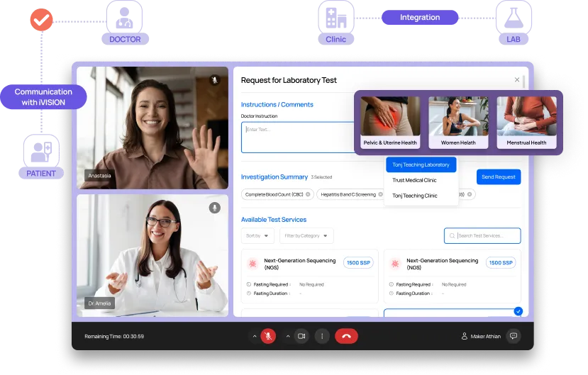Click the Available Test Services heading
588x375 pixels.
[x=274, y=220]
